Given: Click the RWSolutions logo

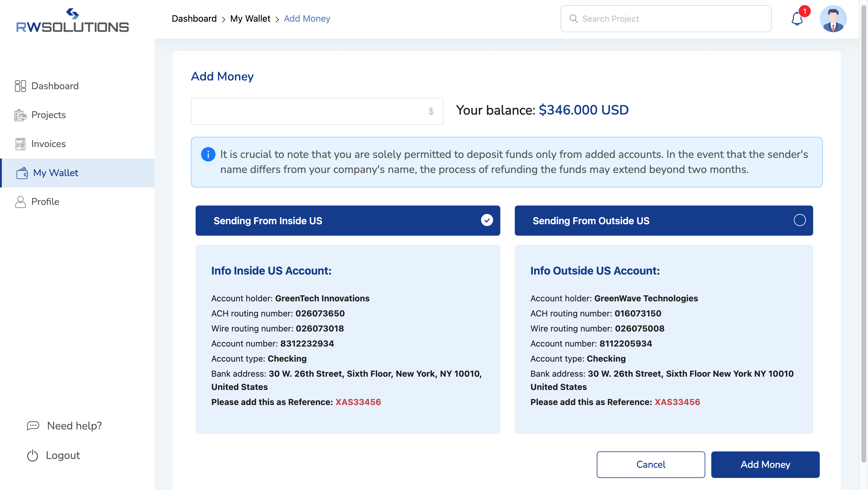Looking at the screenshot, I should (72, 20).
